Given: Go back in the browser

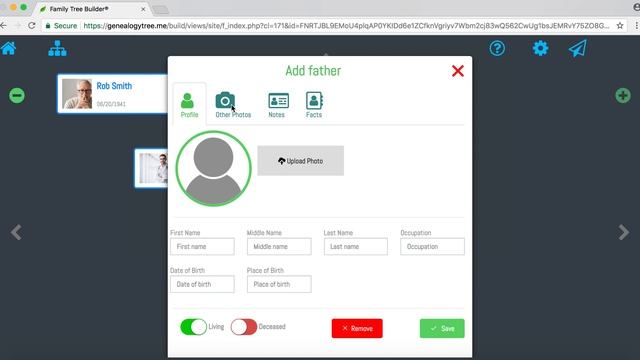Looking at the screenshot, I should (3, 25).
